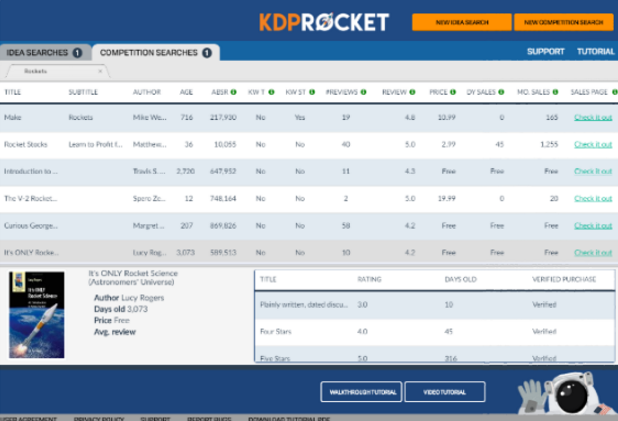This screenshot has height=421, width=618.
Task: Open Check it out for It's ONLY Rocket row
Action: click(x=593, y=252)
